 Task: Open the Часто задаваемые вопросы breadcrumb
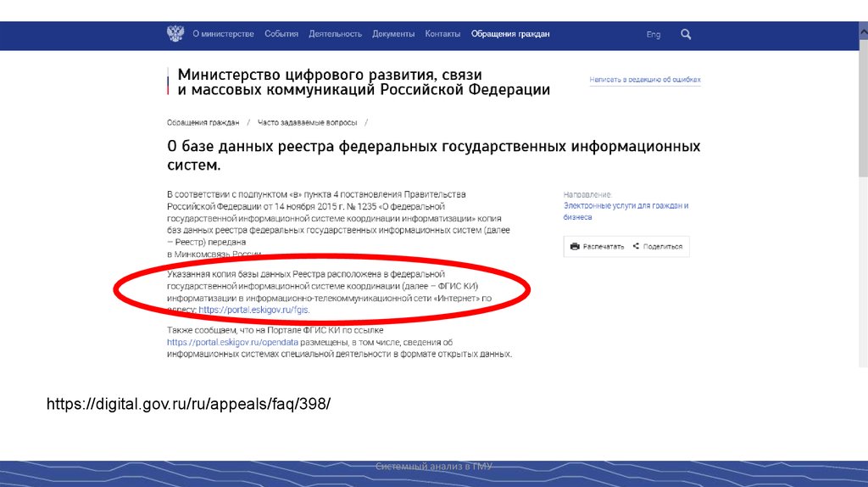[x=308, y=122]
